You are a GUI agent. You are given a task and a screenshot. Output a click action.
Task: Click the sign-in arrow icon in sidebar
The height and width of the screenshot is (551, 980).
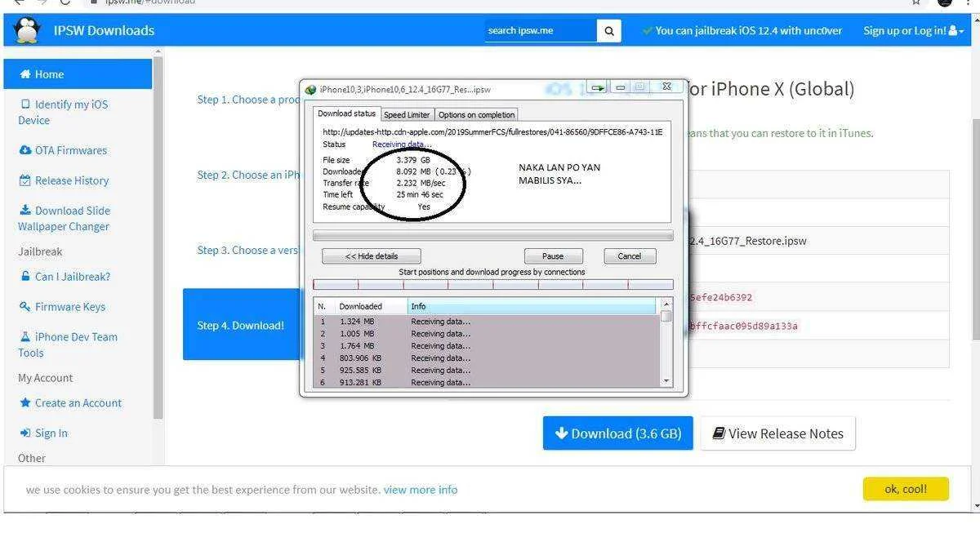point(25,433)
